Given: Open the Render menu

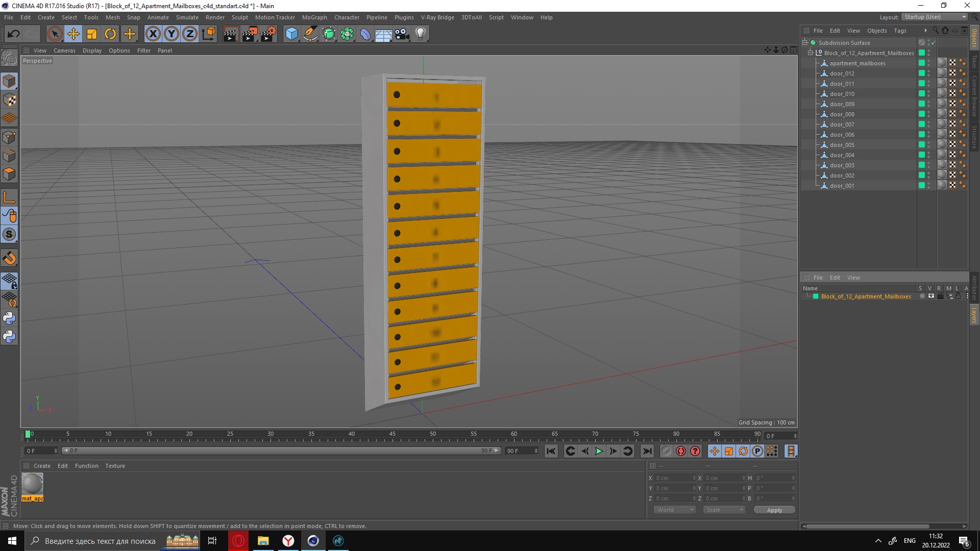Looking at the screenshot, I should [215, 17].
